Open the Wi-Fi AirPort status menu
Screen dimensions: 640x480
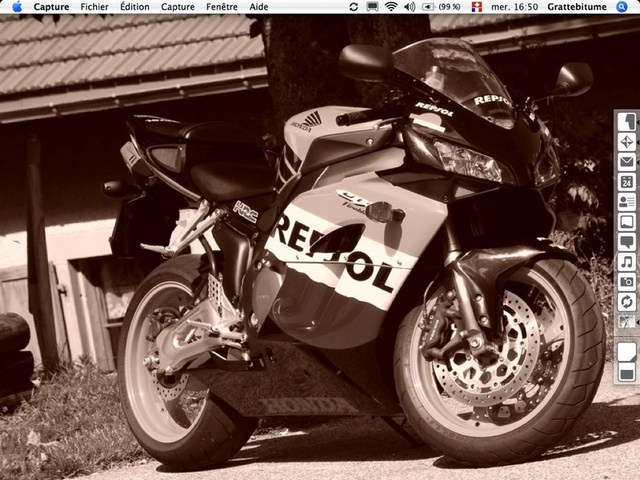point(391,7)
